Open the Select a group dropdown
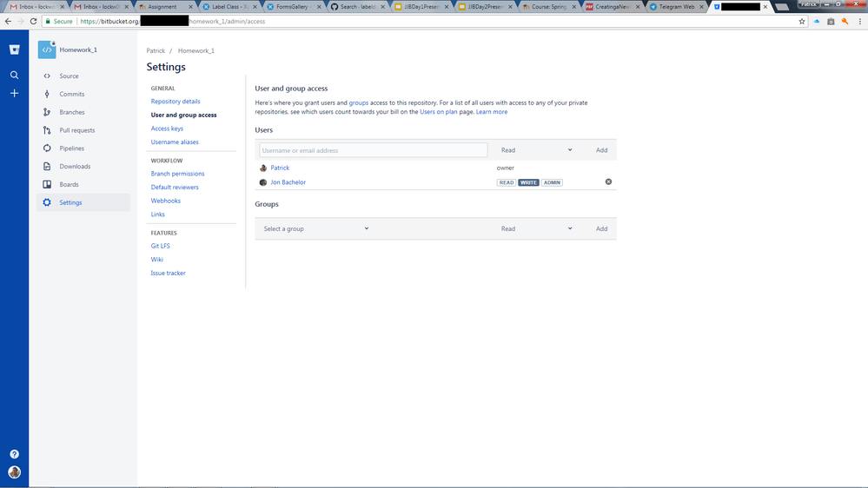Image resolution: width=868 pixels, height=488 pixels. click(x=316, y=228)
